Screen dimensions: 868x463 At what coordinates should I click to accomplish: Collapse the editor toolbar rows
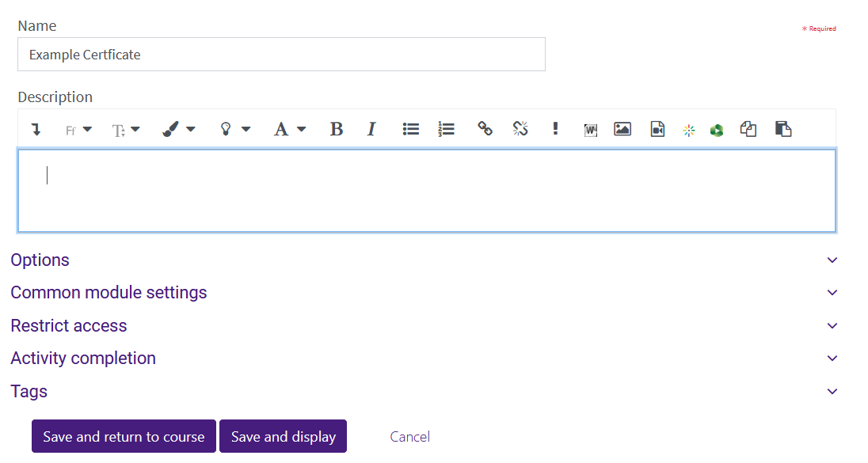tap(36, 128)
